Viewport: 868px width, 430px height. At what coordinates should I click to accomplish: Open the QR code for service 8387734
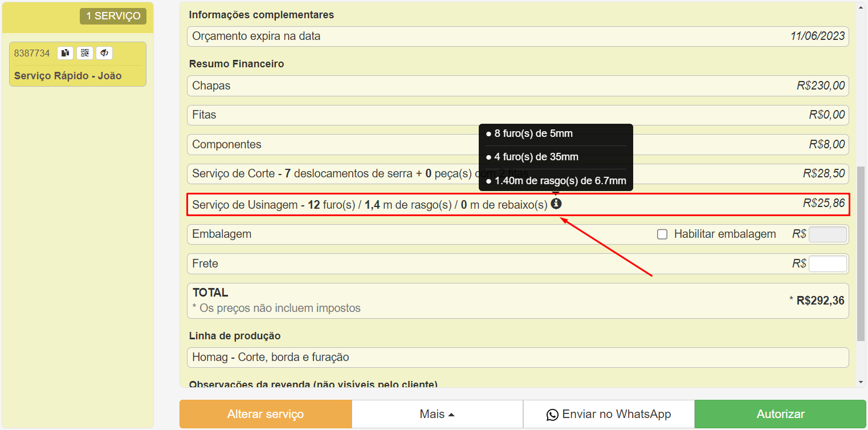(85, 53)
